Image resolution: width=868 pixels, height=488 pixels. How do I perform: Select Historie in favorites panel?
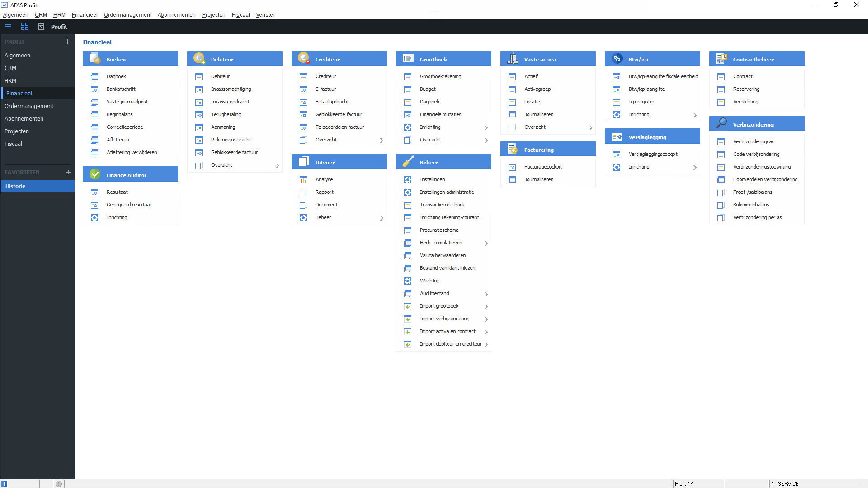(x=15, y=186)
